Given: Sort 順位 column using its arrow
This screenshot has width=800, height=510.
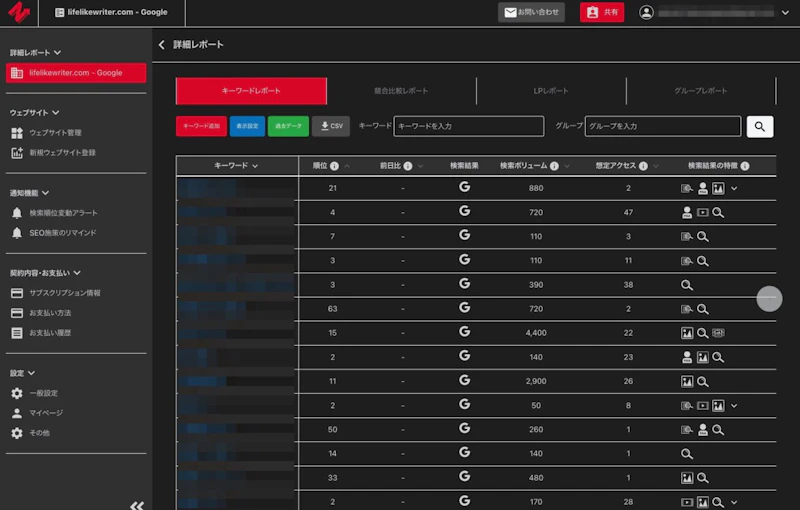Looking at the screenshot, I should click(x=347, y=166).
